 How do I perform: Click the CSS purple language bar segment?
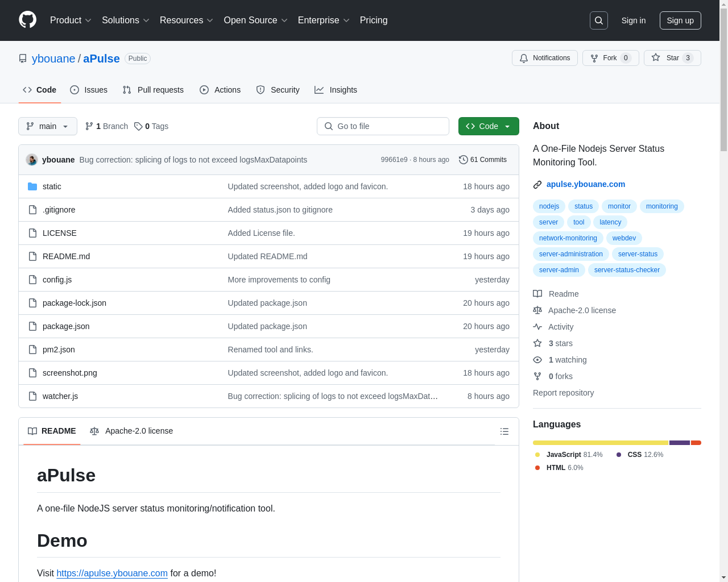coord(680,443)
